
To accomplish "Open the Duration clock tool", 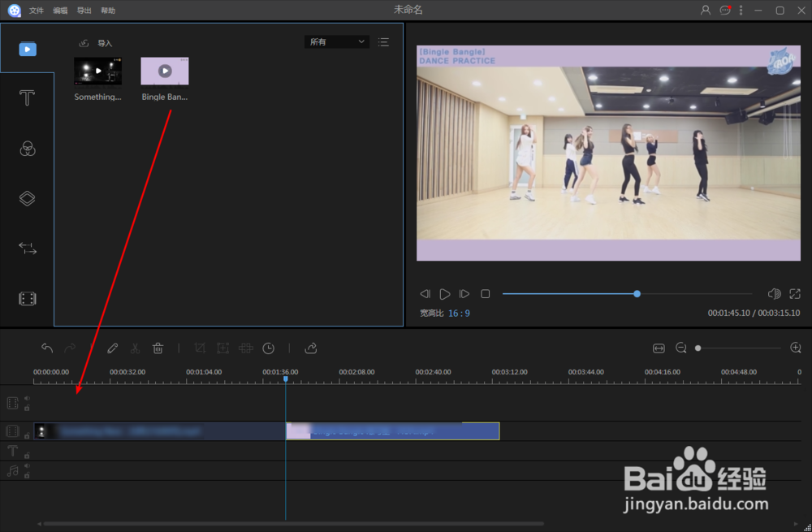I will tap(268, 348).
